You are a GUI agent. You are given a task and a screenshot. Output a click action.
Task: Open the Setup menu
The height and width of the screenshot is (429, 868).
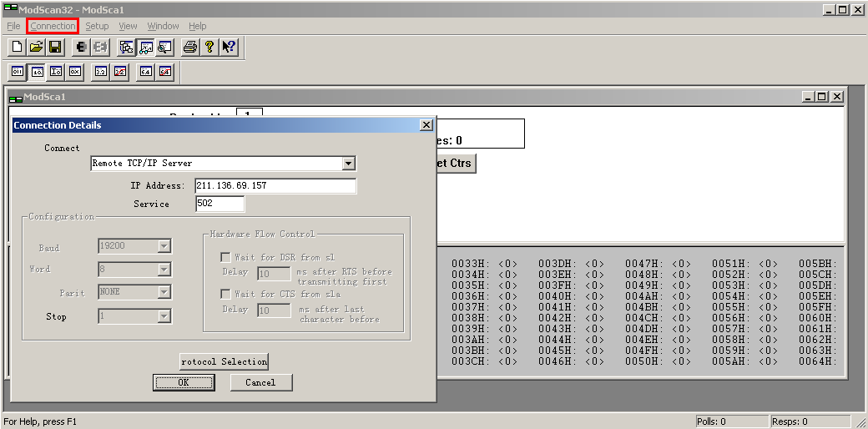[x=97, y=26]
